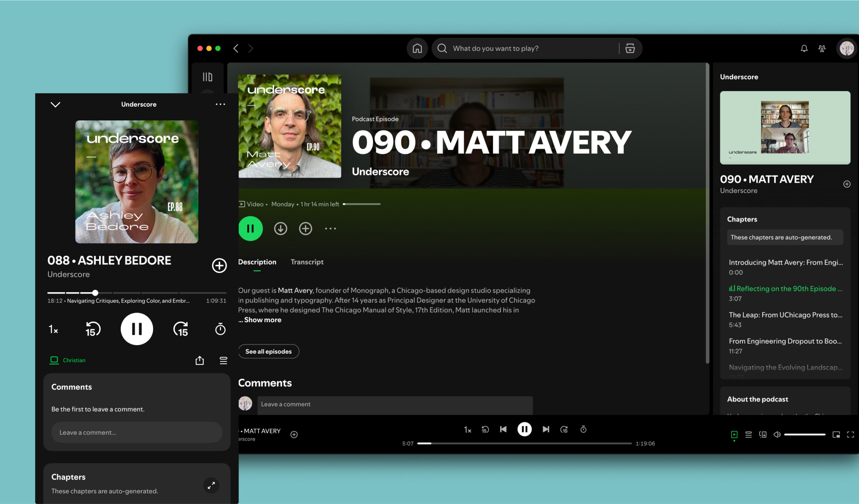Expand the mobile Chapters section
Image resolution: width=859 pixels, height=504 pixels.
coord(211,485)
